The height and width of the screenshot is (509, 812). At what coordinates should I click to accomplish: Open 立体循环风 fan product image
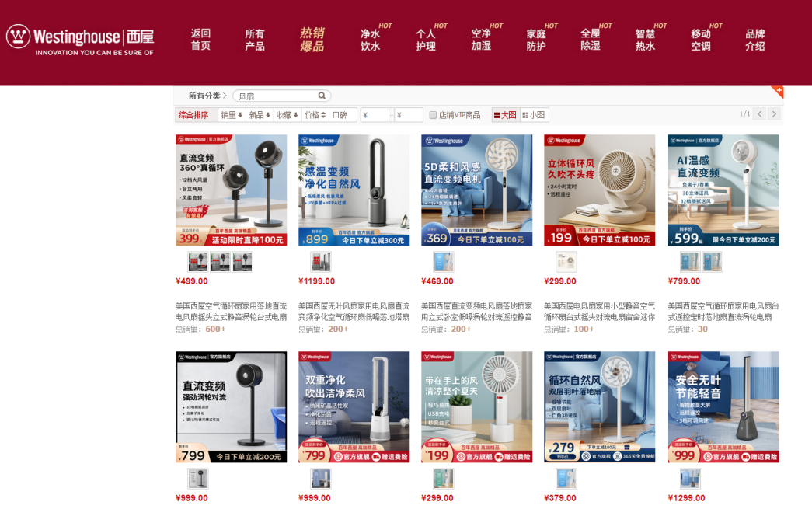599,190
